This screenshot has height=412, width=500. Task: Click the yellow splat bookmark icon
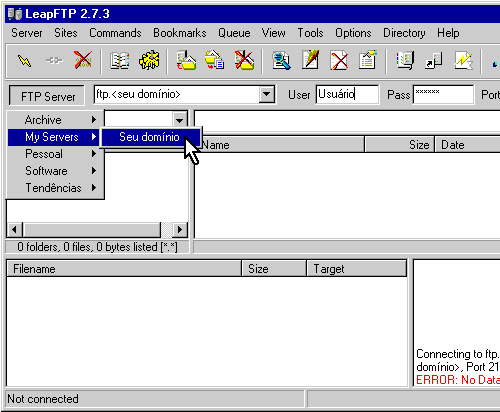149,60
